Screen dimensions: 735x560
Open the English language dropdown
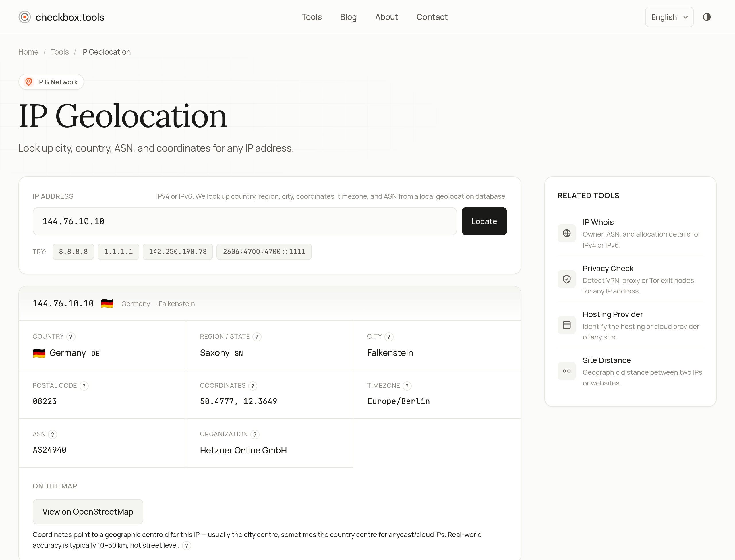[669, 17]
